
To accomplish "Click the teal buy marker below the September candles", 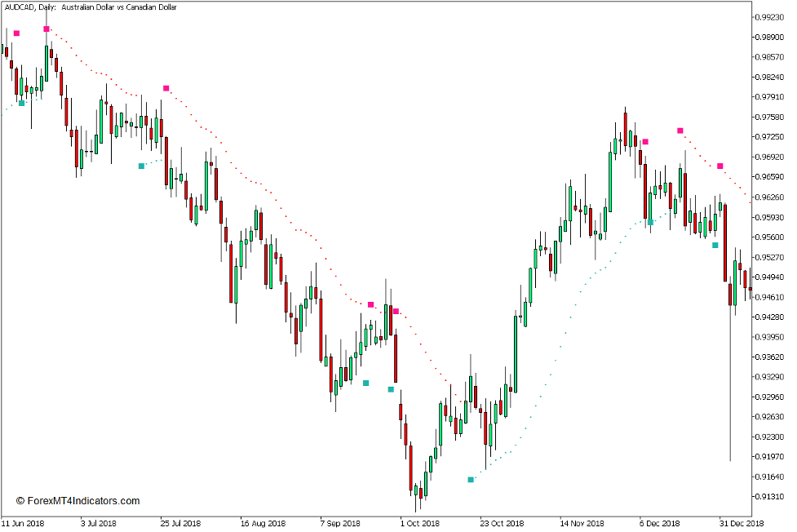I will pos(365,383).
